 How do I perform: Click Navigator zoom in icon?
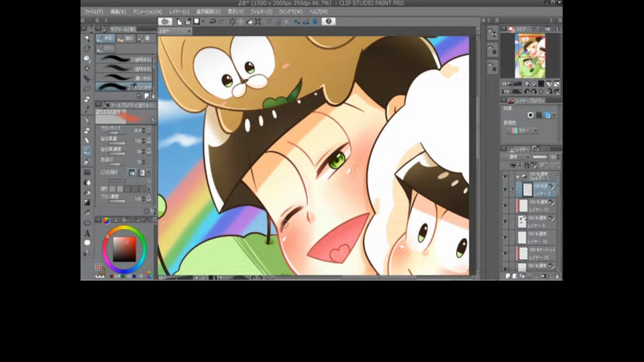[535, 84]
